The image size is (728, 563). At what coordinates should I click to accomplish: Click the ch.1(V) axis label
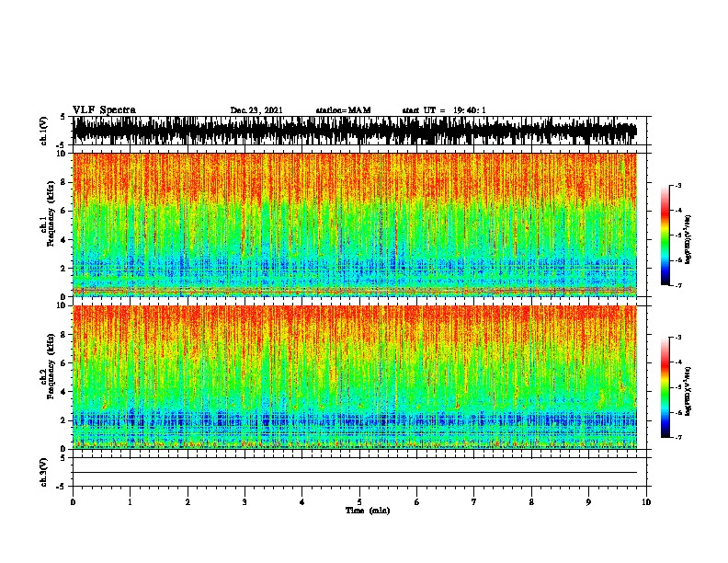43,131
